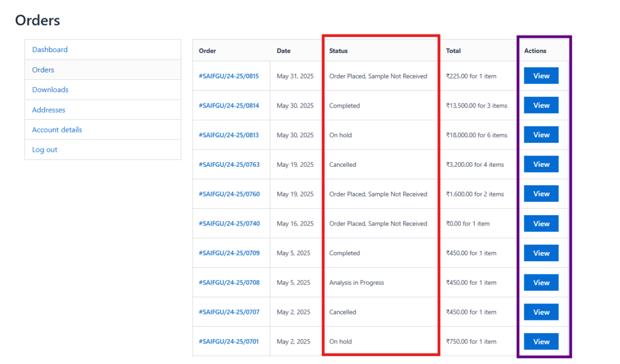The width and height of the screenshot is (620, 364).
Task: View the ₹3,200.00 order for 4 items
Action: pos(541,164)
